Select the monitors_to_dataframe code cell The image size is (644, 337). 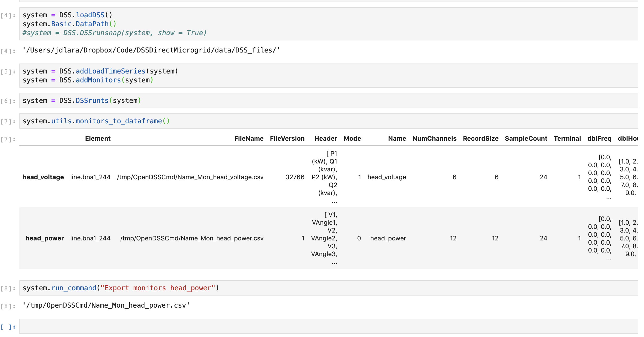click(x=96, y=121)
